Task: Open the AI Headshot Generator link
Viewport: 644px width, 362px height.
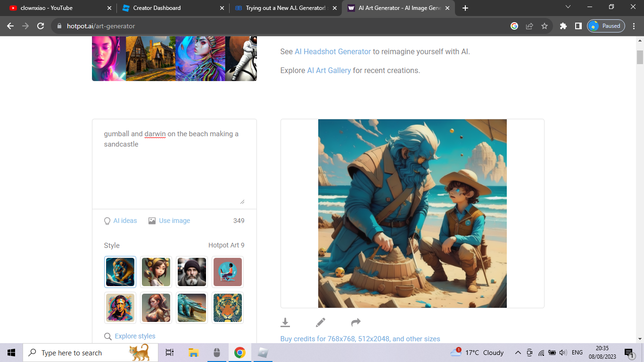Action: click(333, 51)
